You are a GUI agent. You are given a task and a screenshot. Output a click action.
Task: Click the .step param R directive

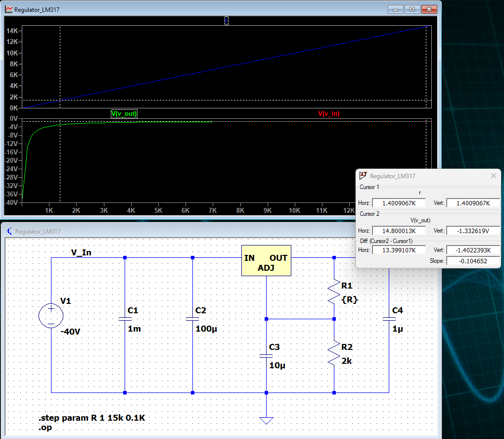(92, 418)
